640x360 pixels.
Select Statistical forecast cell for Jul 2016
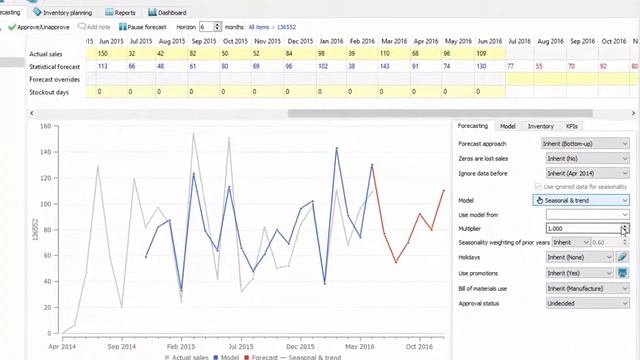(520, 66)
